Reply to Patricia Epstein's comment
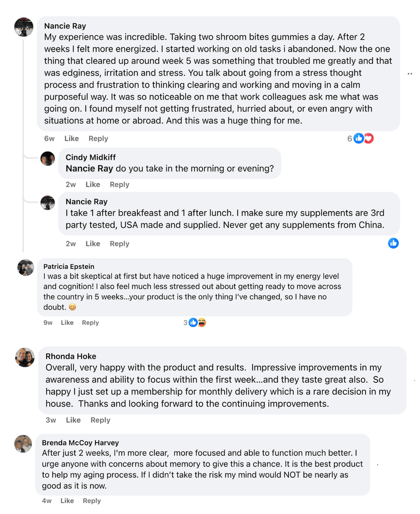 click(x=90, y=323)
